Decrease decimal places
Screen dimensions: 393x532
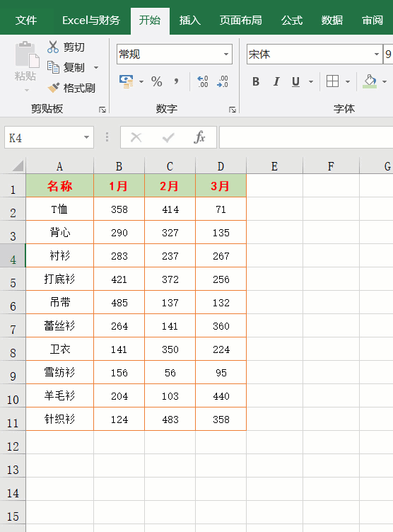point(223,81)
